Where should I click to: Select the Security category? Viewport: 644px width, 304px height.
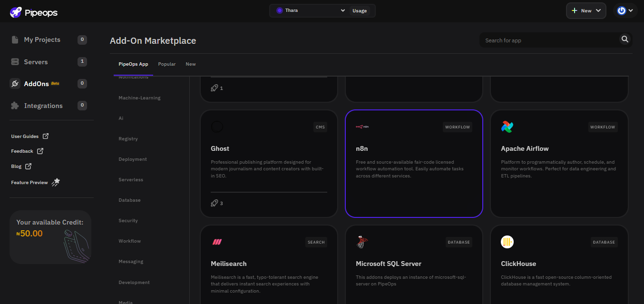pos(128,220)
